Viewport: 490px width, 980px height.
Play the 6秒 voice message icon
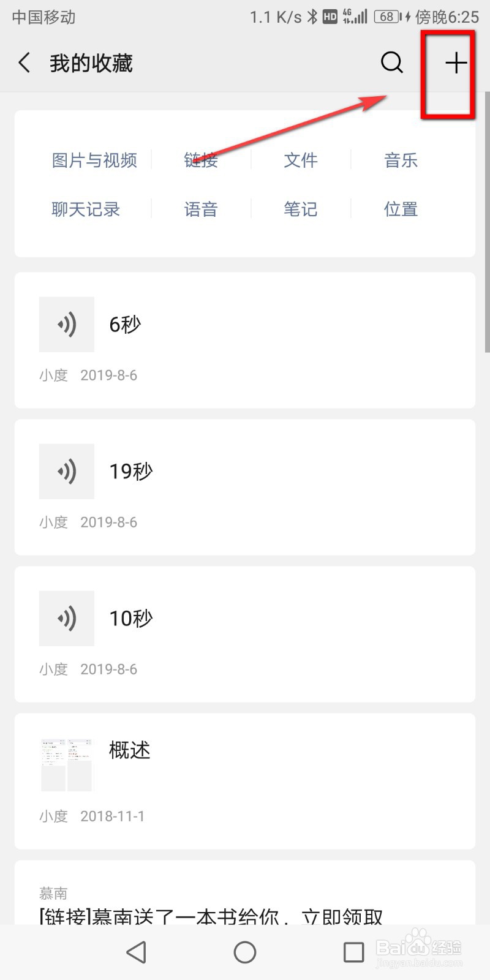coord(67,325)
